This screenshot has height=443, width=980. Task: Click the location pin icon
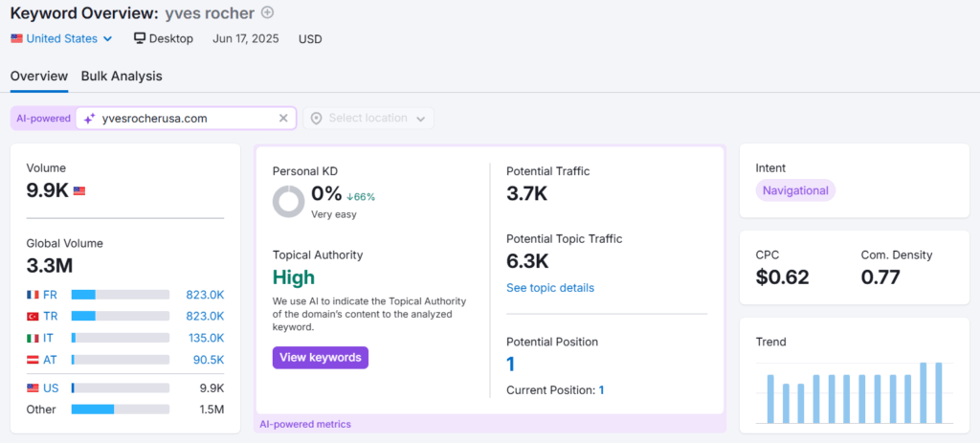(x=316, y=118)
